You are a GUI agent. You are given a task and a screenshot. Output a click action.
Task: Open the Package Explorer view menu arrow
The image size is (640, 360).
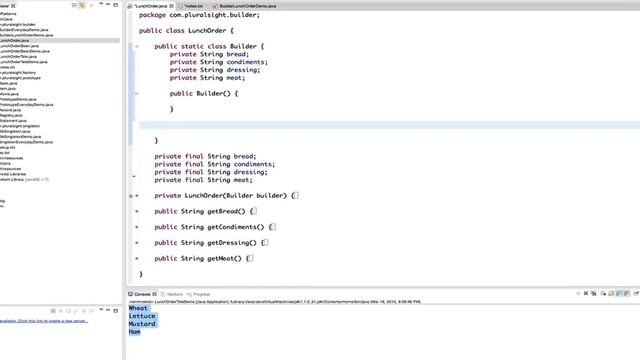click(x=101, y=4)
